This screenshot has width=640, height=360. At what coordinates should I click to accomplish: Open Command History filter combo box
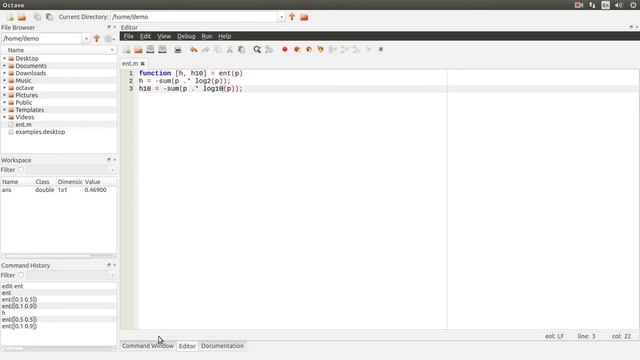pyautogui.click(x=71, y=275)
